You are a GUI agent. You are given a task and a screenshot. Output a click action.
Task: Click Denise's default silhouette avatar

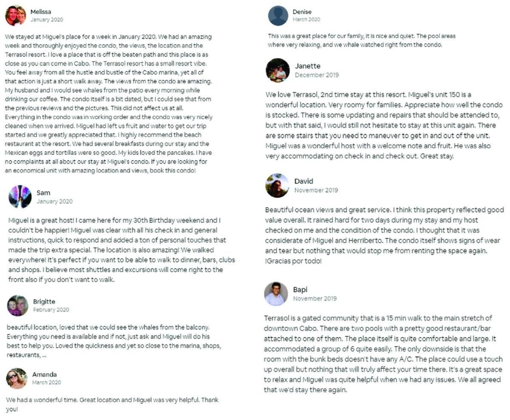pyautogui.click(x=278, y=16)
